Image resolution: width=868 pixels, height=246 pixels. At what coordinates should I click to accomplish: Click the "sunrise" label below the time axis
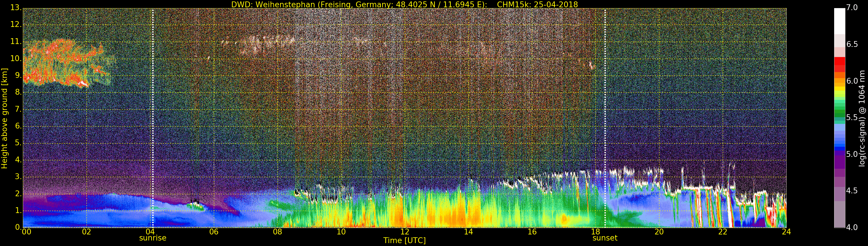[x=153, y=238]
